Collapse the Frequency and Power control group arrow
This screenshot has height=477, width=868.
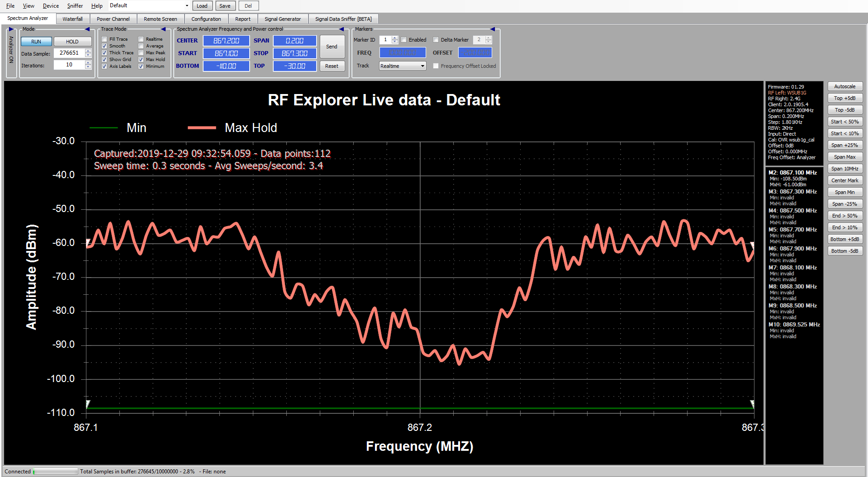pyautogui.click(x=342, y=29)
